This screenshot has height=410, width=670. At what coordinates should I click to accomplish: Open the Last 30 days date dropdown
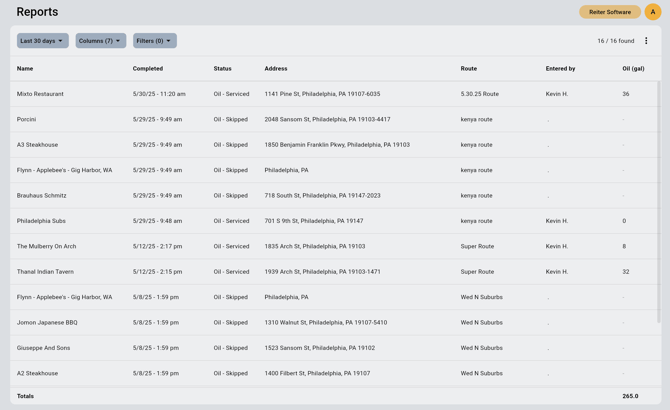[42, 41]
